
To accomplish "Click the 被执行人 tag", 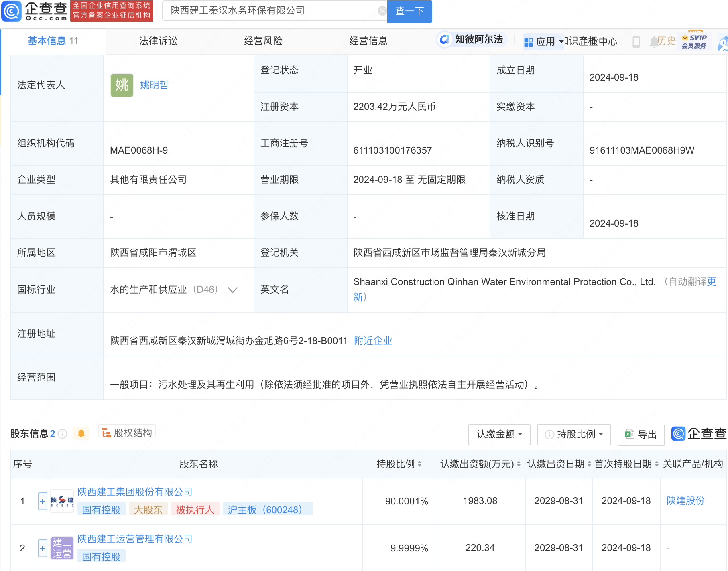I will tap(195, 510).
